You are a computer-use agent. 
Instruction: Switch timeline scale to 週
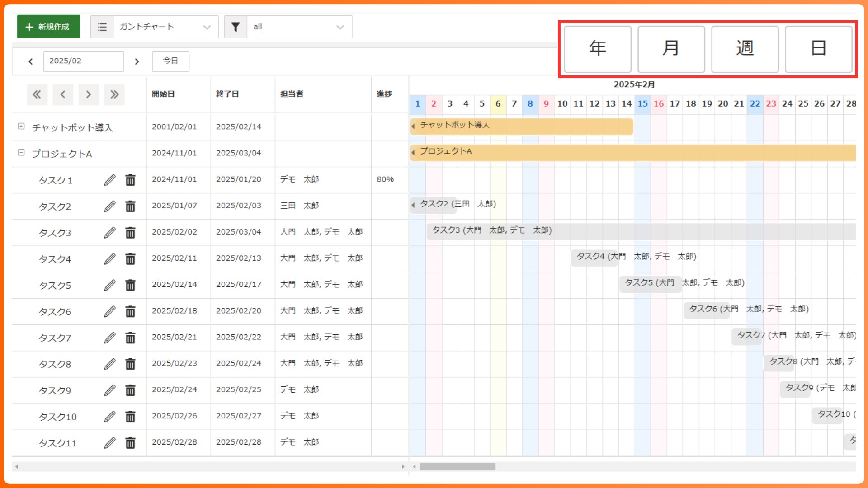coord(745,48)
